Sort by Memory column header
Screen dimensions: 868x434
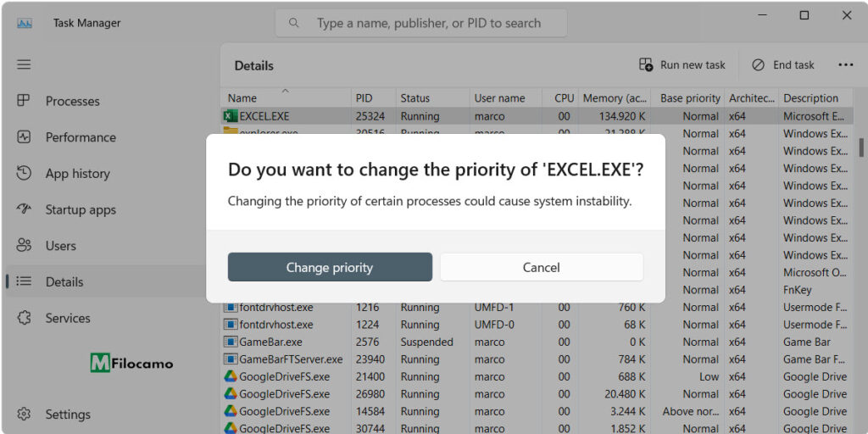[x=615, y=98]
